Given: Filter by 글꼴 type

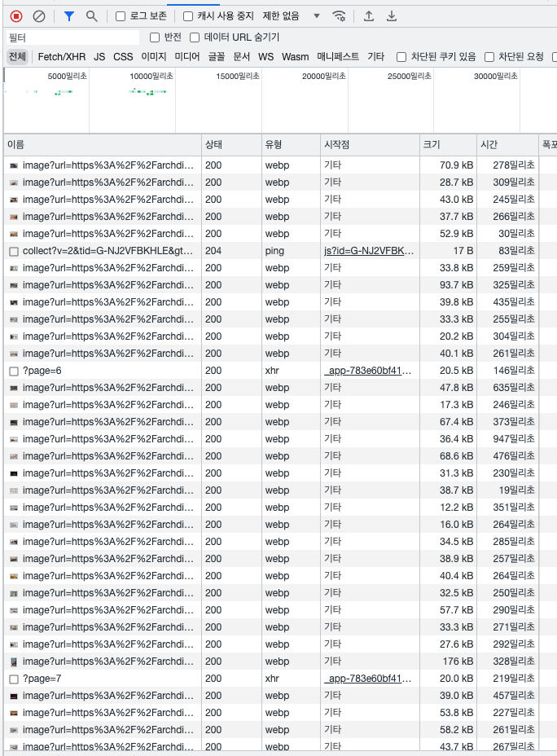Looking at the screenshot, I should 217,57.
